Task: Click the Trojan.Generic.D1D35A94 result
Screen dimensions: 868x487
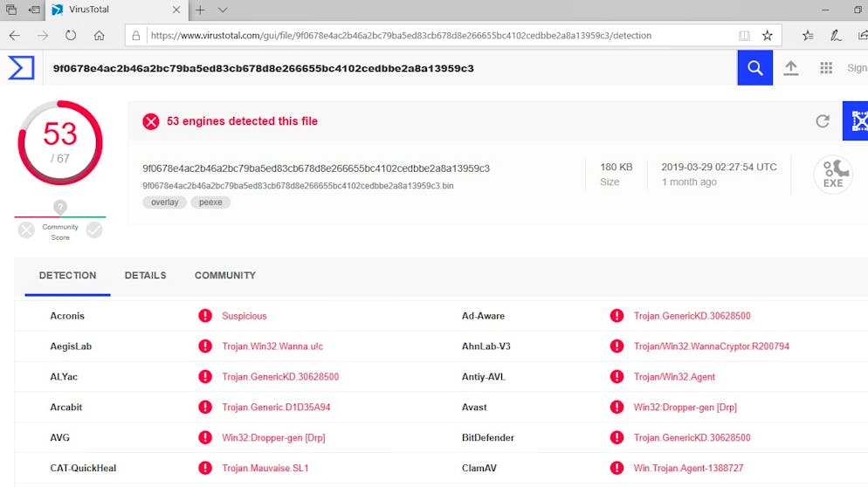Action: point(276,408)
